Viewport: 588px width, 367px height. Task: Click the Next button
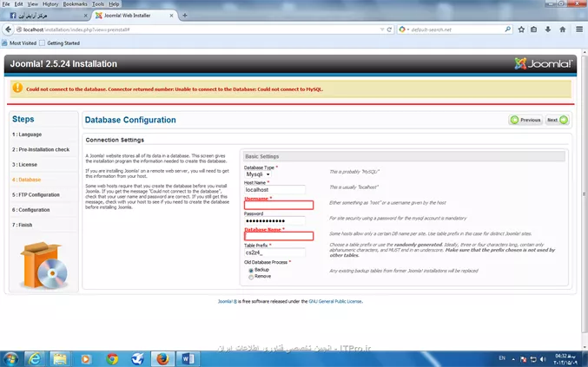click(558, 120)
